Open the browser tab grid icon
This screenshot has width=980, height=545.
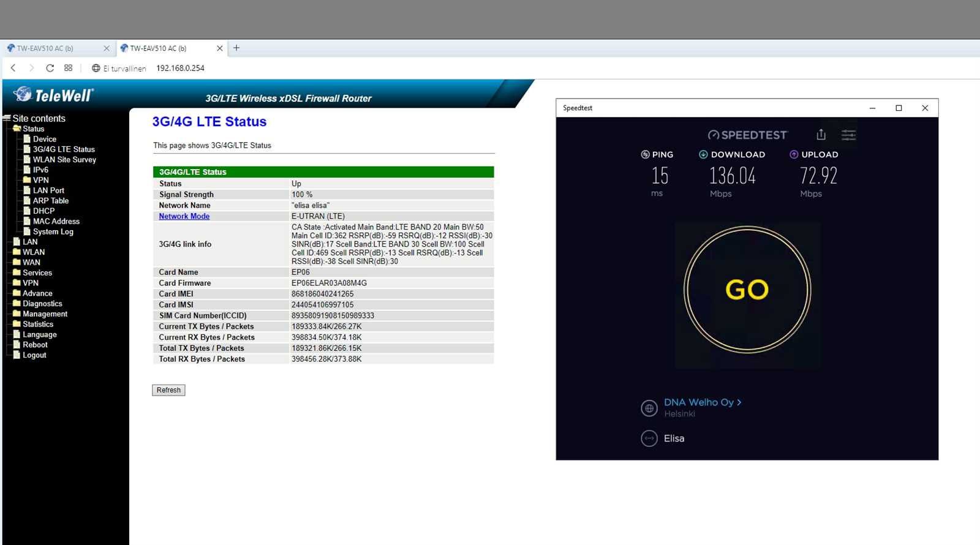68,68
